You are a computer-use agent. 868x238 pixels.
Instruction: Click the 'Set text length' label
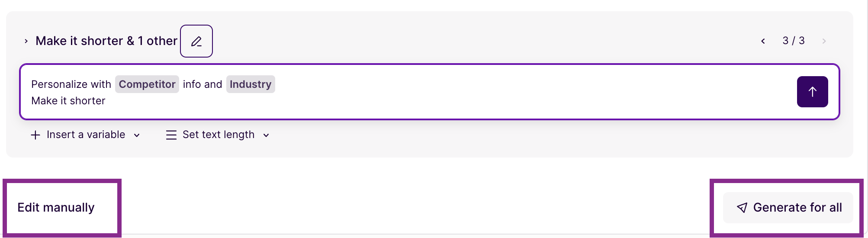[x=219, y=135]
